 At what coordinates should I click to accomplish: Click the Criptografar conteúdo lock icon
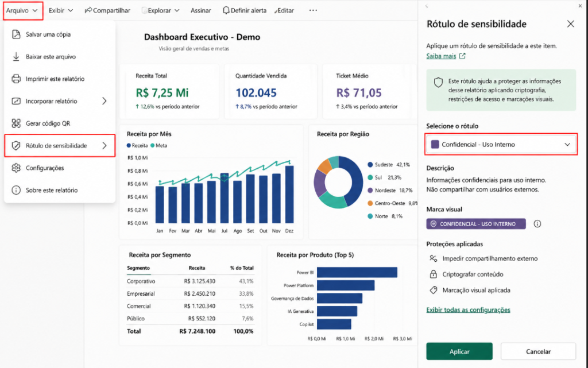(433, 274)
